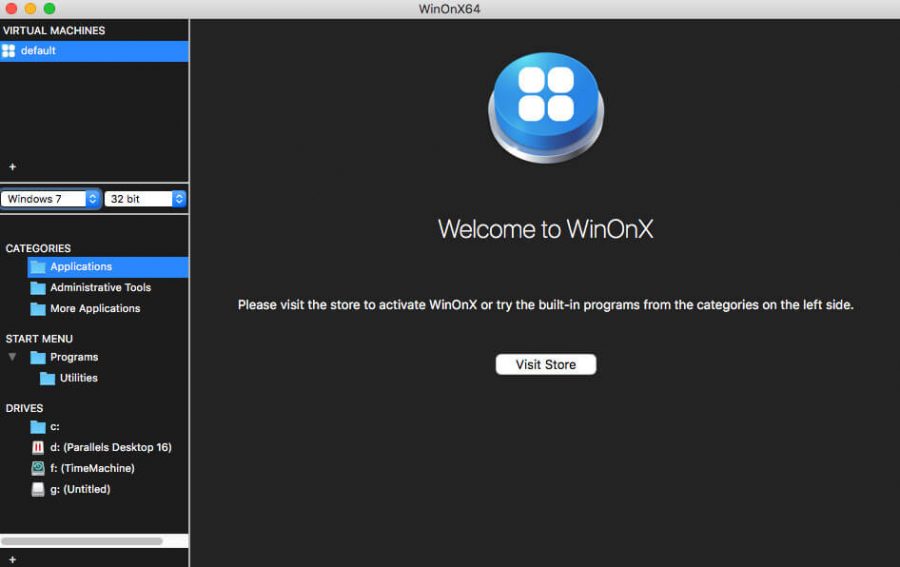Image resolution: width=900 pixels, height=567 pixels.
Task: Click the plus at sidebar bottom
Action: [x=12, y=559]
